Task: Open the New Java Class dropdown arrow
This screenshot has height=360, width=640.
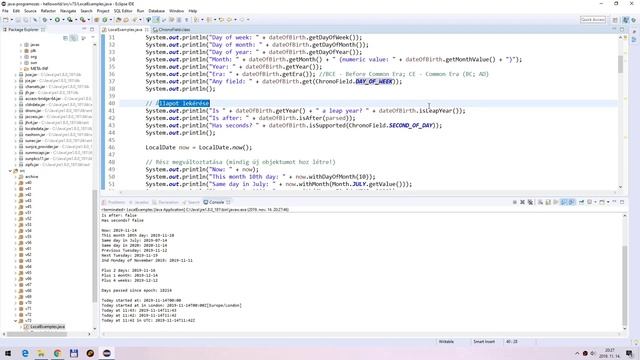Action: 111,20
